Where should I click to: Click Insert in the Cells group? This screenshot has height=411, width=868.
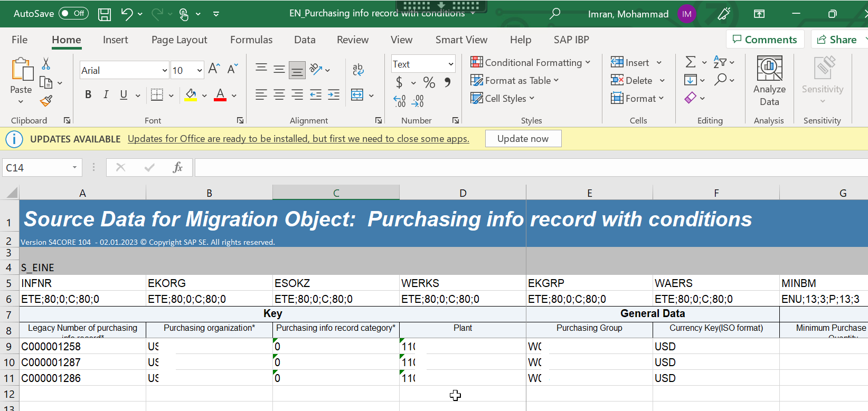click(630, 62)
